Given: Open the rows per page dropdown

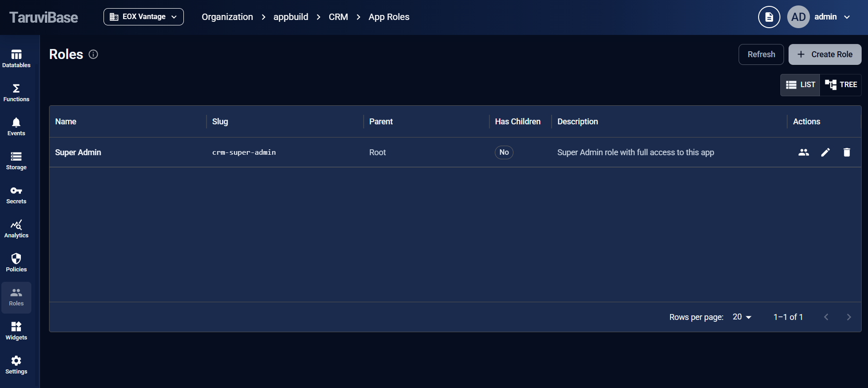Looking at the screenshot, I should (742, 317).
